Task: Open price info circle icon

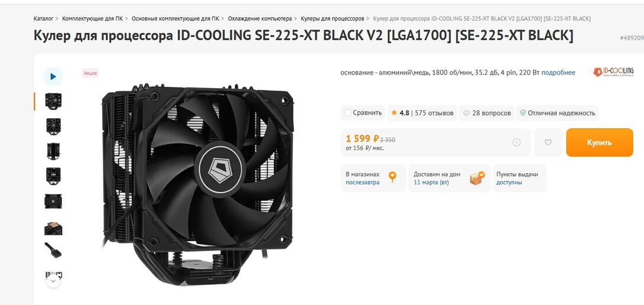Action: click(516, 142)
